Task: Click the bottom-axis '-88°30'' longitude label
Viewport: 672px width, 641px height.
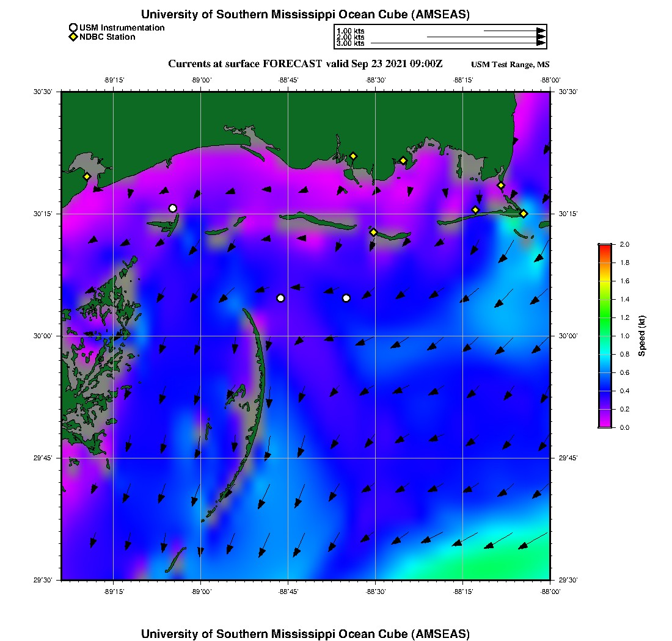Action: [376, 592]
